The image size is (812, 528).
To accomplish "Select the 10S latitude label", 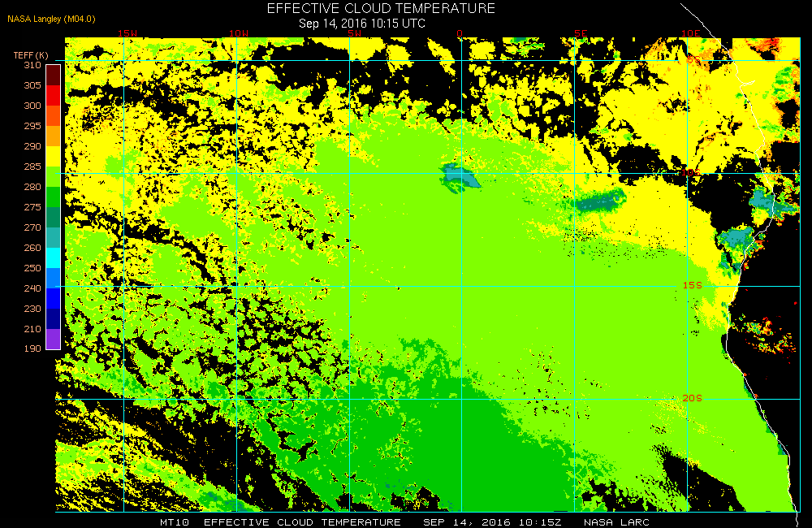I will pyautogui.click(x=691, y=172).
